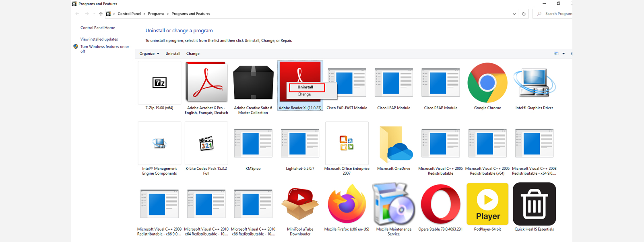Open the view options dropdown arrow
The image size is (644, 242).
tap(563, 54)
